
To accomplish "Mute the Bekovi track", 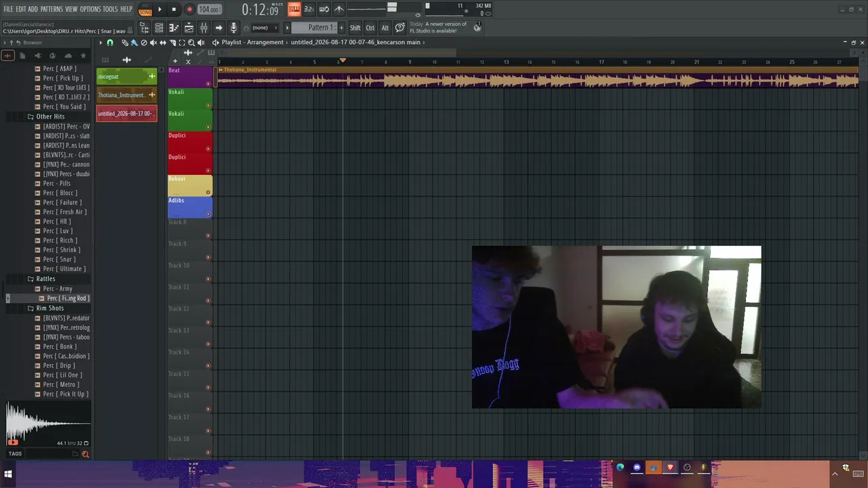I will (208, 192).
